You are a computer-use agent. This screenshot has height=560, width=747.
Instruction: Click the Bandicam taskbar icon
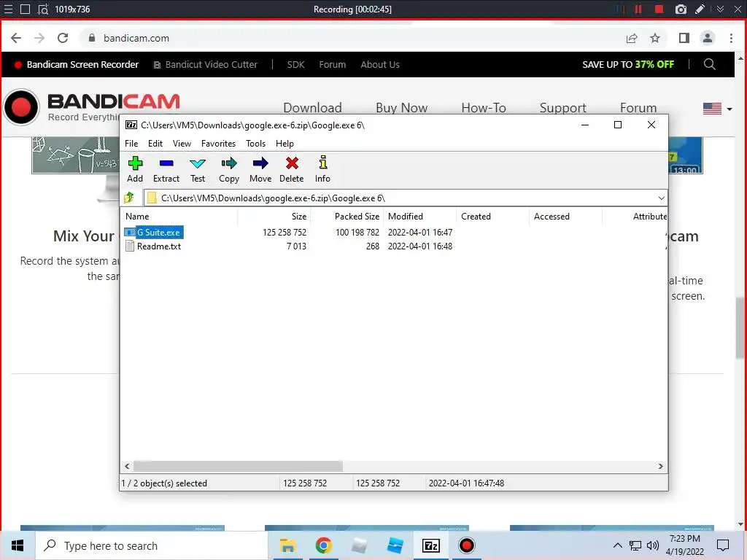[466, 545]
